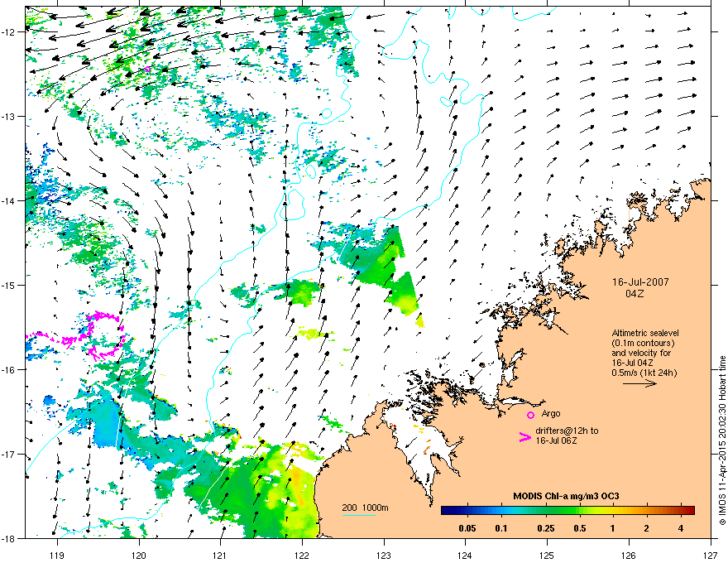Click the 1 value on the color scale
728x563 pixels.
pyautogui.click(x=613, y=528)
